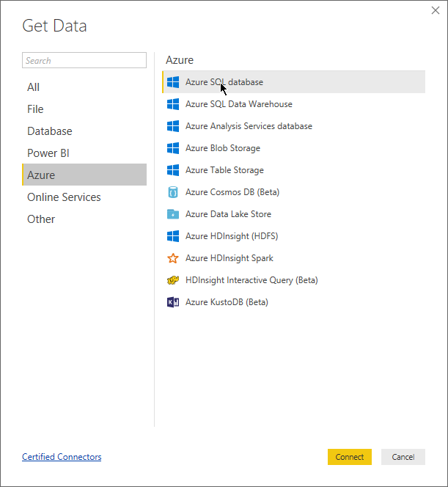Click in the Search input field
This screenshot has height=487, width=448.
coord(84,61)
